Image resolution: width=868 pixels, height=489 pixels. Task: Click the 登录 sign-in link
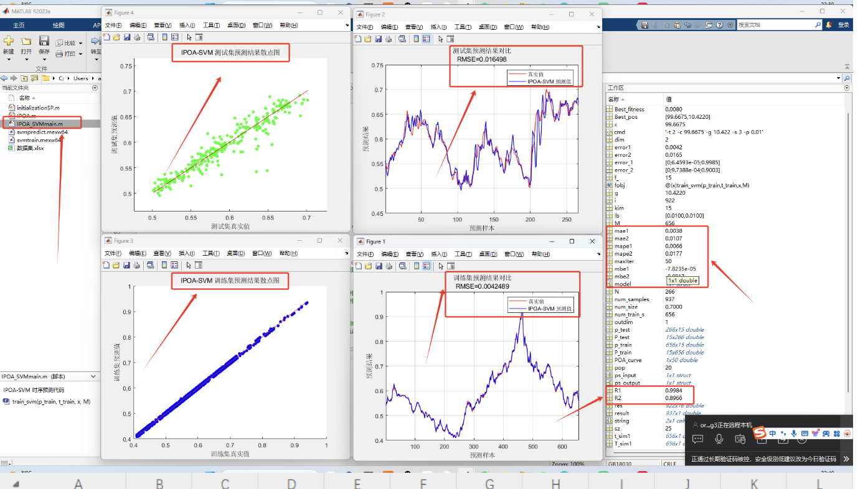(843, 25)
